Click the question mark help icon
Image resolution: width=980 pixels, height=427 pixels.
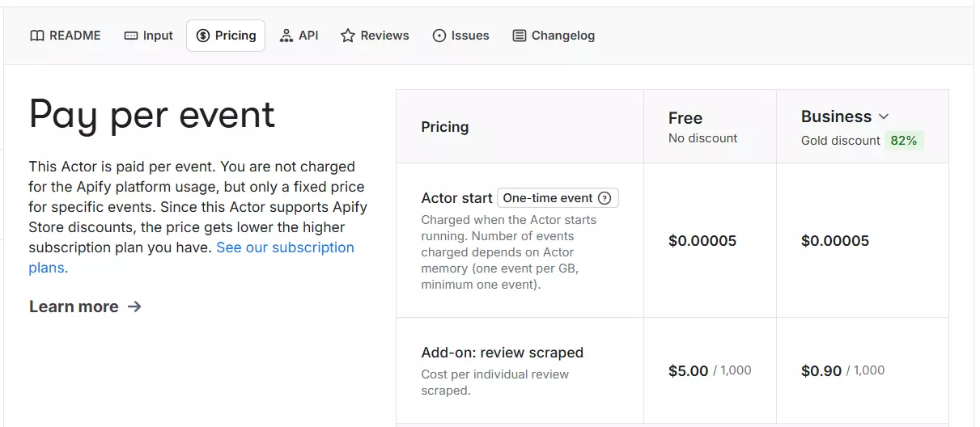604,198
